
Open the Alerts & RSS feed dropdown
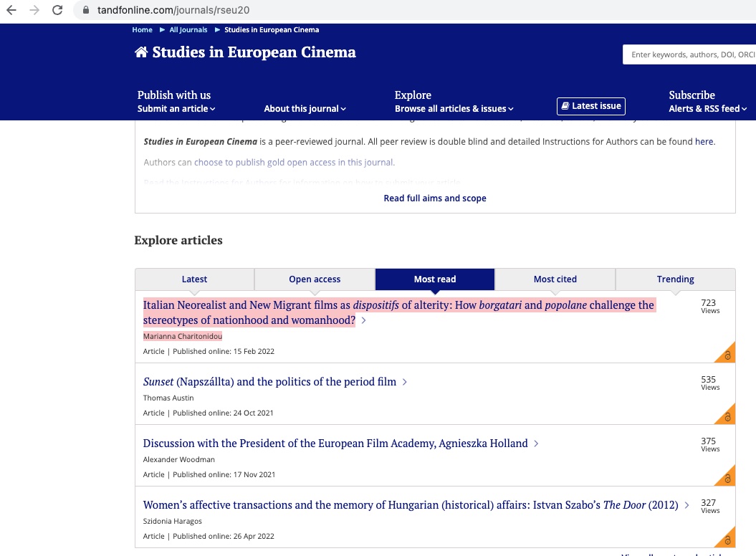coord(707,109)
